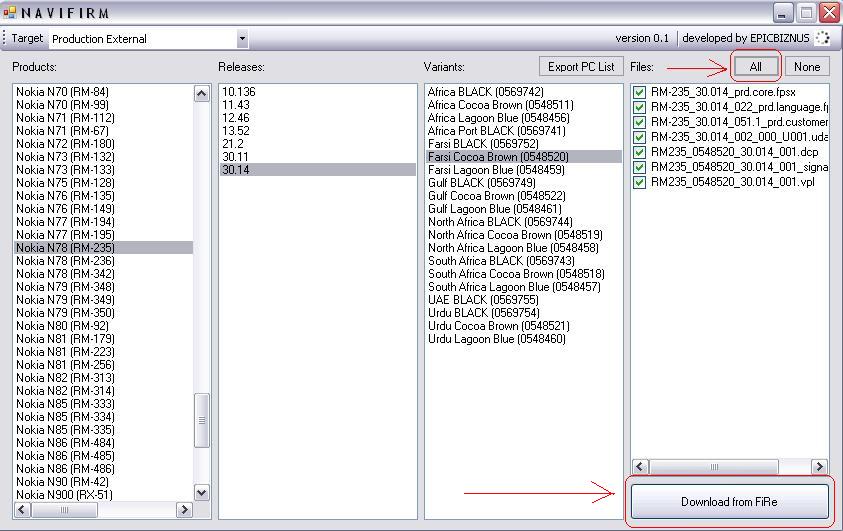Viewport: 843px width, 531px height.
Task: Select North Africa BLACK (0569744) variant
Action: pos(524,221)
